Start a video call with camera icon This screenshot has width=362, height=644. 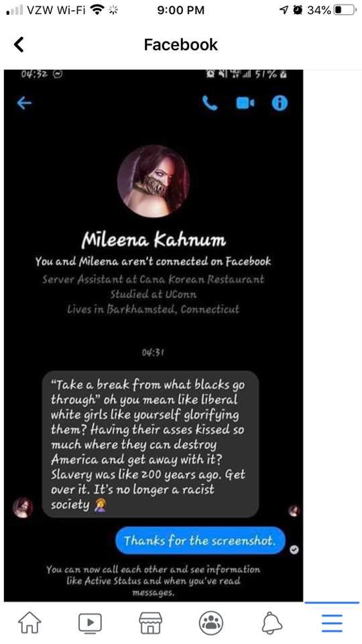(245, 103)
